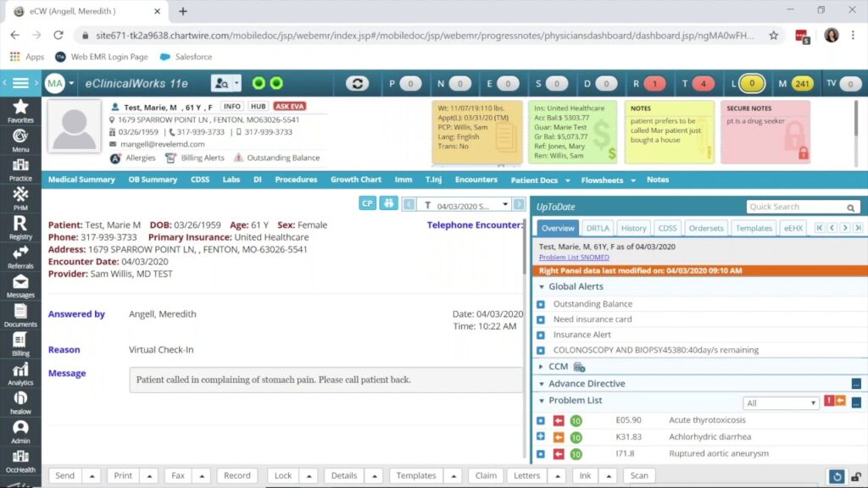Click the Problem List SNOMED link
Viewport: 868px width, 488px height.
(574, 258)
